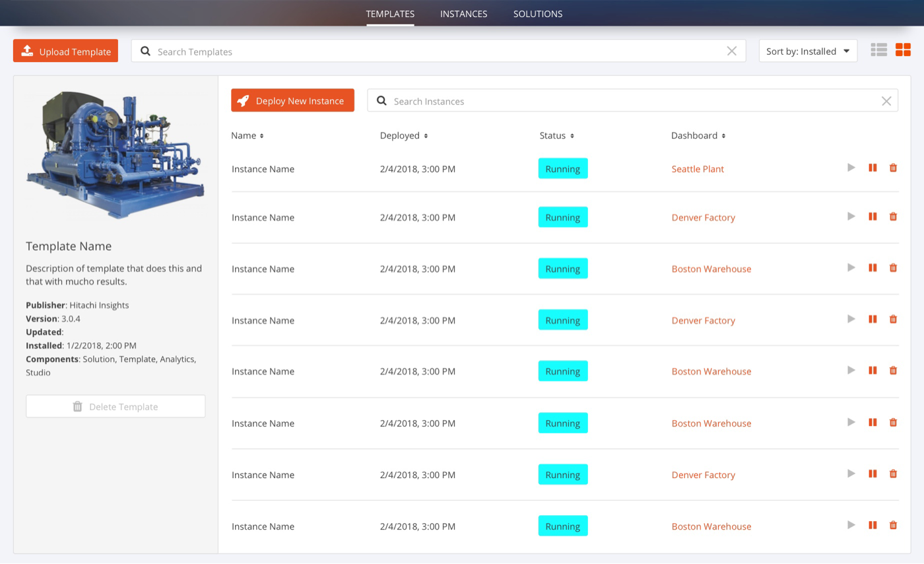Switch to the INSTANCES tab

point(463,13)
